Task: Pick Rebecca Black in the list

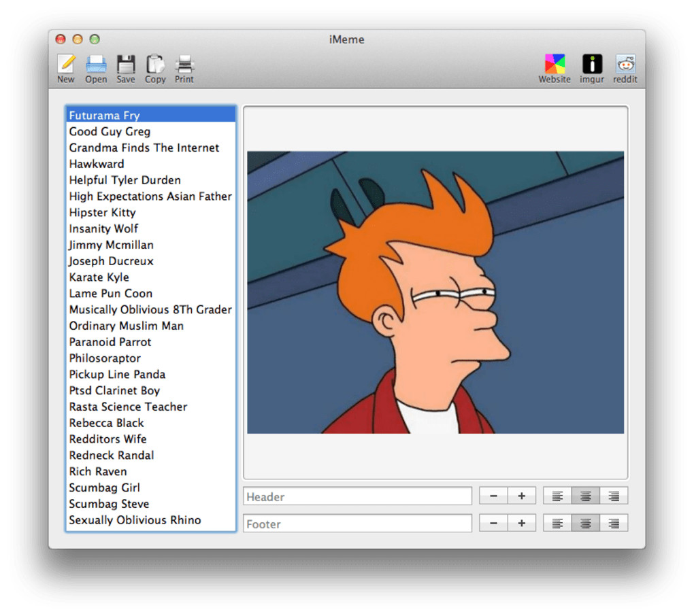Action: pyautogui.click(x=151, y=423)
